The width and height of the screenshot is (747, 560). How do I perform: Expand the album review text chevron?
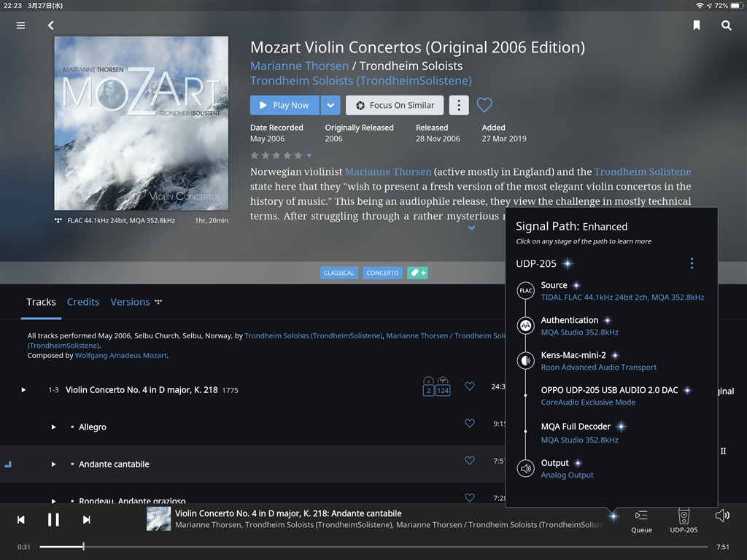point(471,228)
